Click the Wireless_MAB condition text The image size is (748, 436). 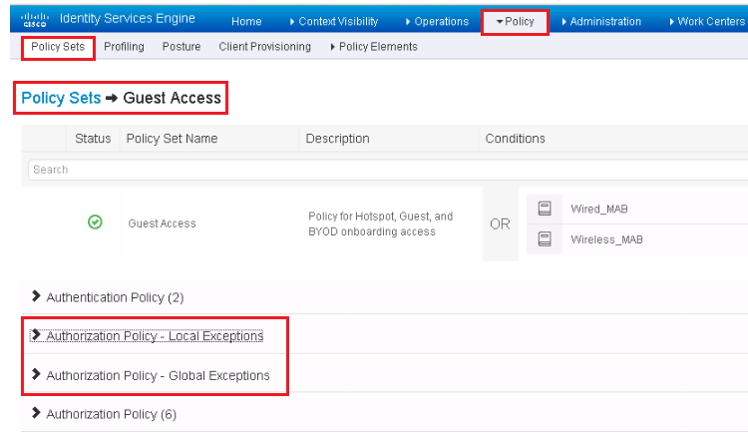[607, 239]
